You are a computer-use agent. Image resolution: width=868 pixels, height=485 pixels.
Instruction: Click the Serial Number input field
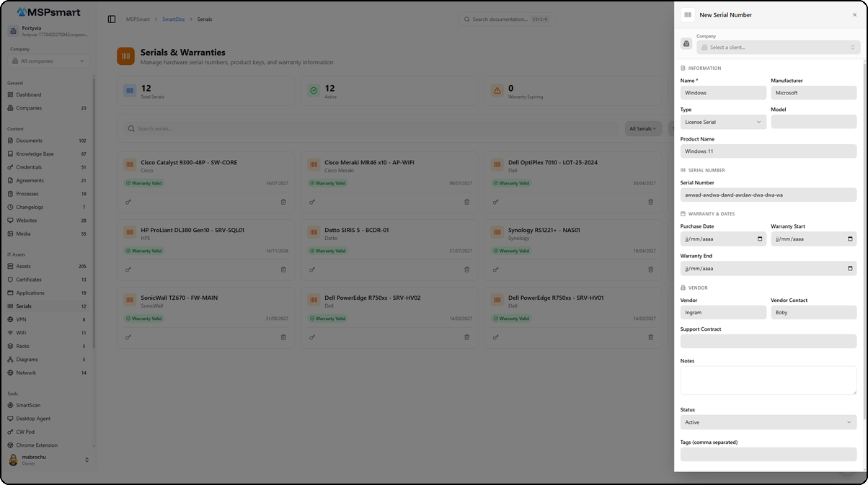[x=768, y=195]
